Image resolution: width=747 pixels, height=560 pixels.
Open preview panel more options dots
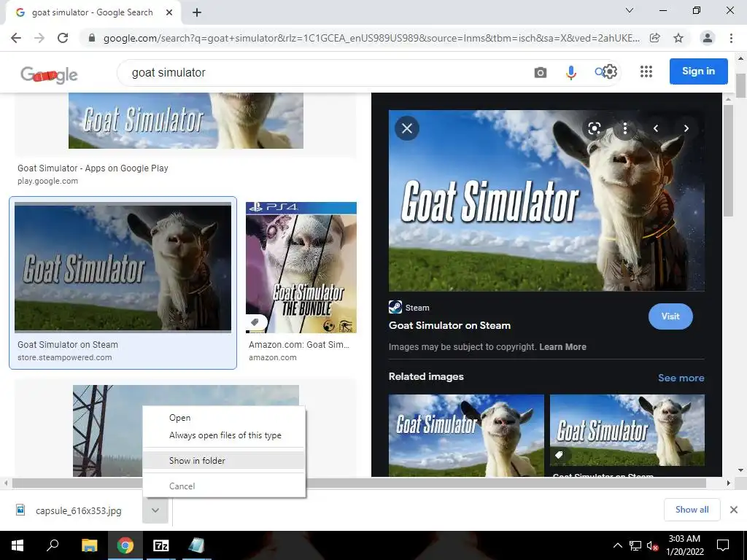(625, 128)
